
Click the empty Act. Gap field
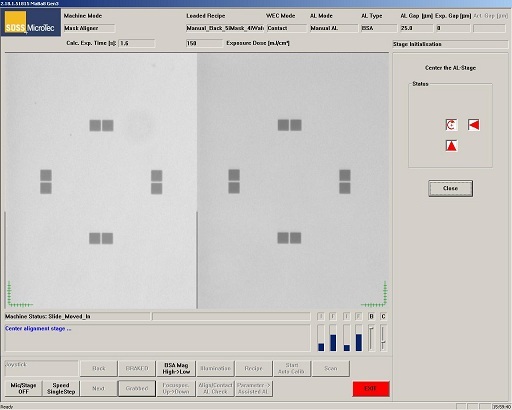(489, 28)
